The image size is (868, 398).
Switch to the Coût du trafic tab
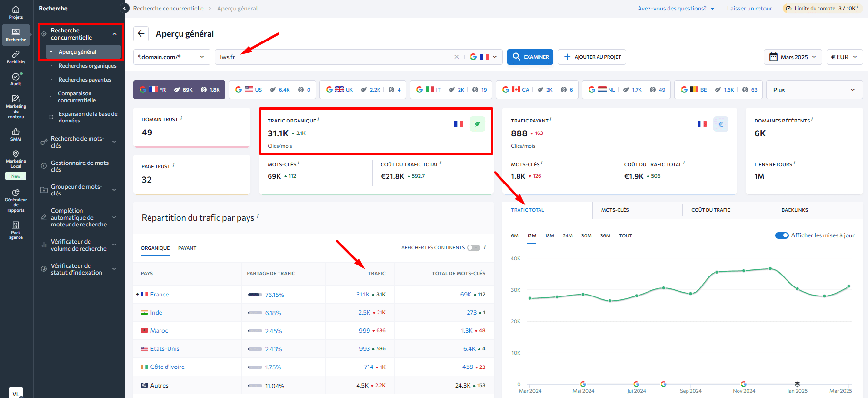[x=711, y=210]
